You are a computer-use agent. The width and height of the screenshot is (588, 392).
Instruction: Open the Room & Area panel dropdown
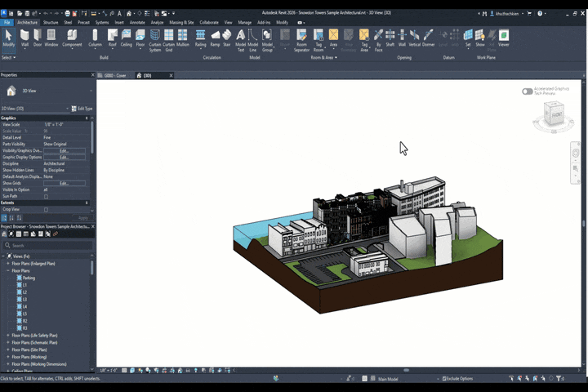point(324,58)
